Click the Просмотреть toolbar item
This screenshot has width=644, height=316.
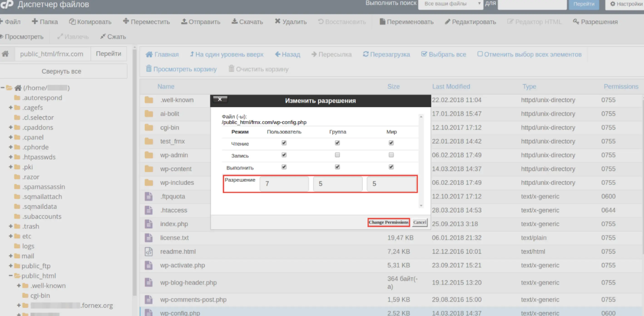click(x=22, y=37)
